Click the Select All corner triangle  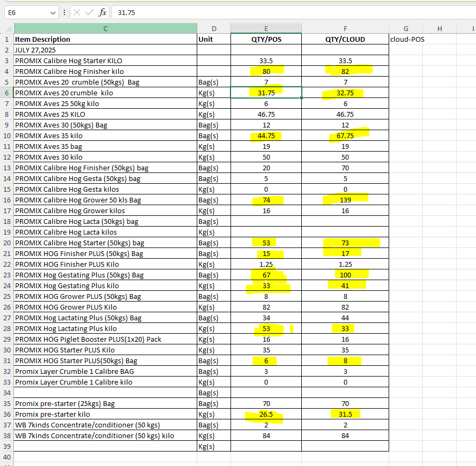click(7, 28)
